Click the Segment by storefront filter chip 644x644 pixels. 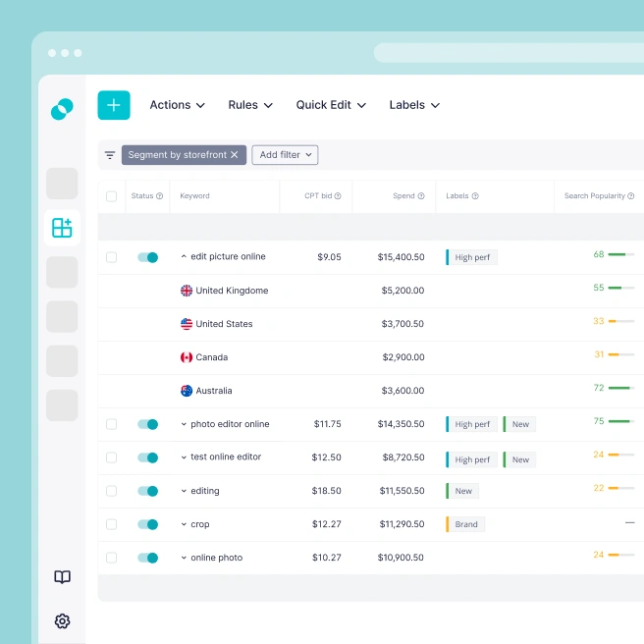[x=184, y=155]
